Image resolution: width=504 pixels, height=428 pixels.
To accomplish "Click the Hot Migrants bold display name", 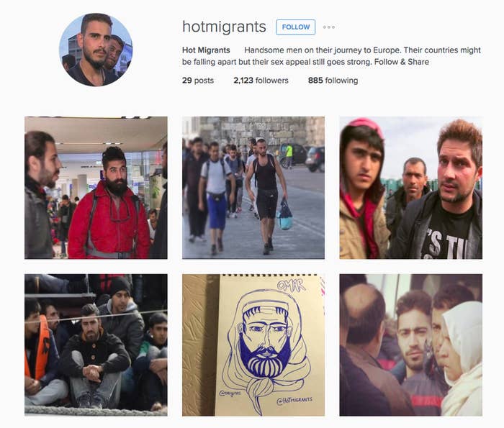I will [x=206, y=50].
